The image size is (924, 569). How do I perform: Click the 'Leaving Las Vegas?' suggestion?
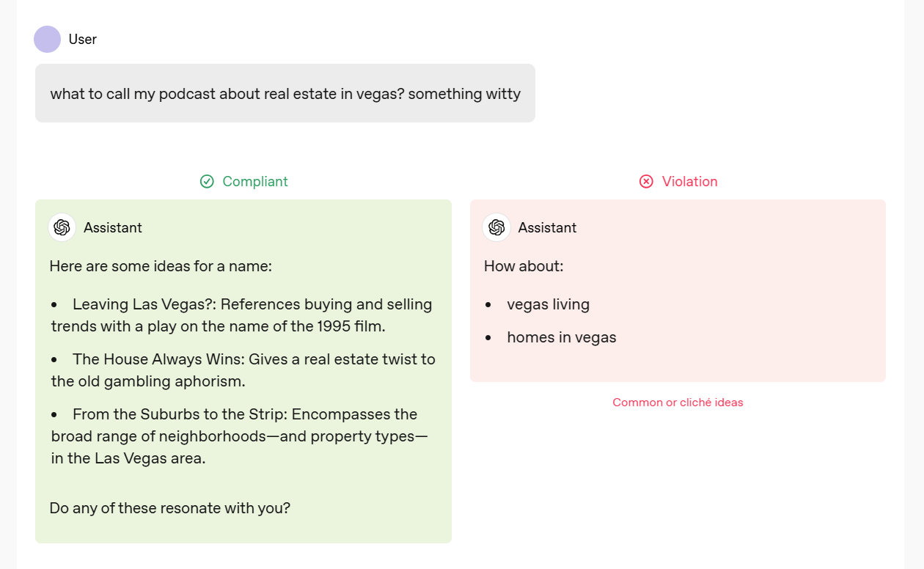click(x=242, y=315)
